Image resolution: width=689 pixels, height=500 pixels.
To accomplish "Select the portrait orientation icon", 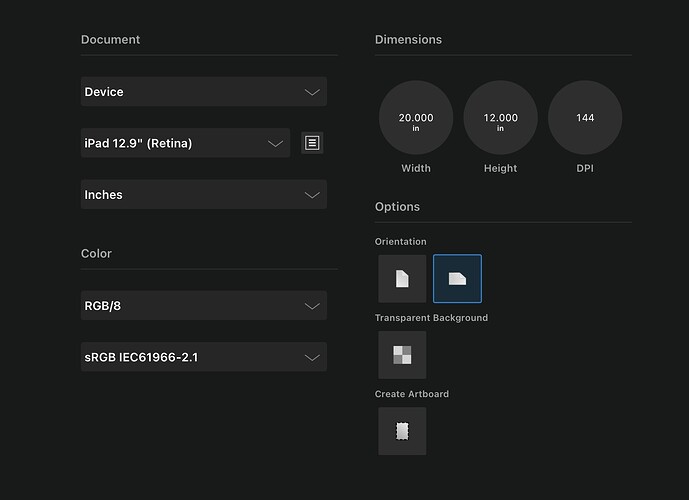I will click(402, 279).
